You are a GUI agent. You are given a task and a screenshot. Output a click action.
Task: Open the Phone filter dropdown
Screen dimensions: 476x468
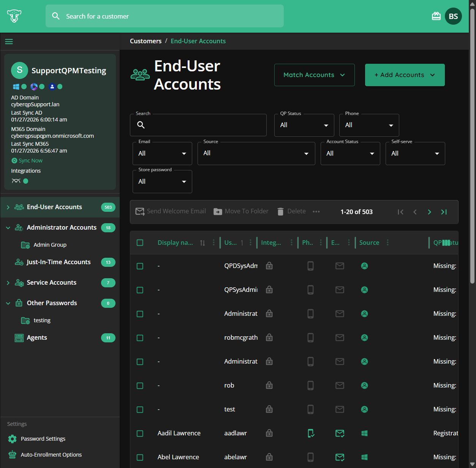click(369, 125)
